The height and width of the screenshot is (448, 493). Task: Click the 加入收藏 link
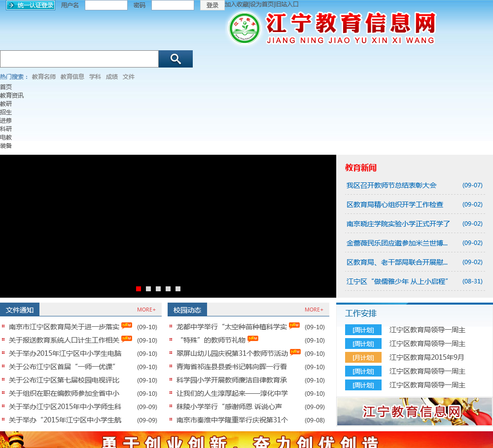pyautogui.click(x=237, y=4)
